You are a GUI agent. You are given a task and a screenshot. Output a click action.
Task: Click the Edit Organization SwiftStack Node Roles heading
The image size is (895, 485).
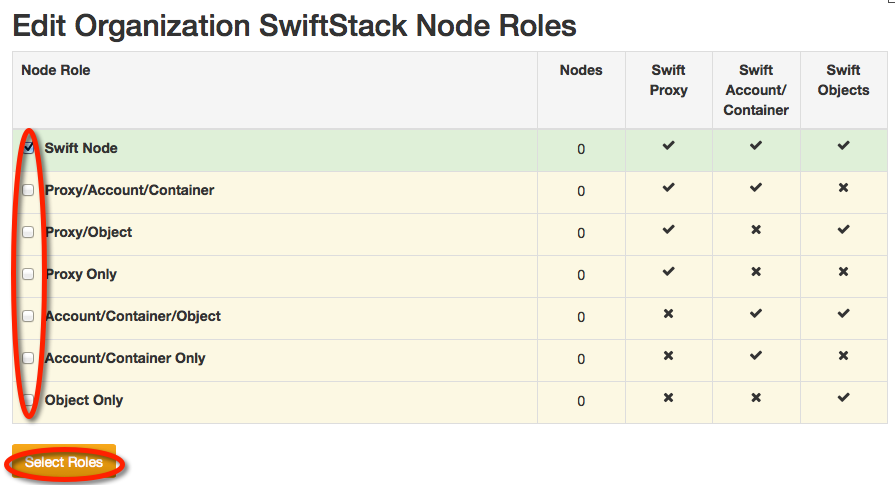295,26
